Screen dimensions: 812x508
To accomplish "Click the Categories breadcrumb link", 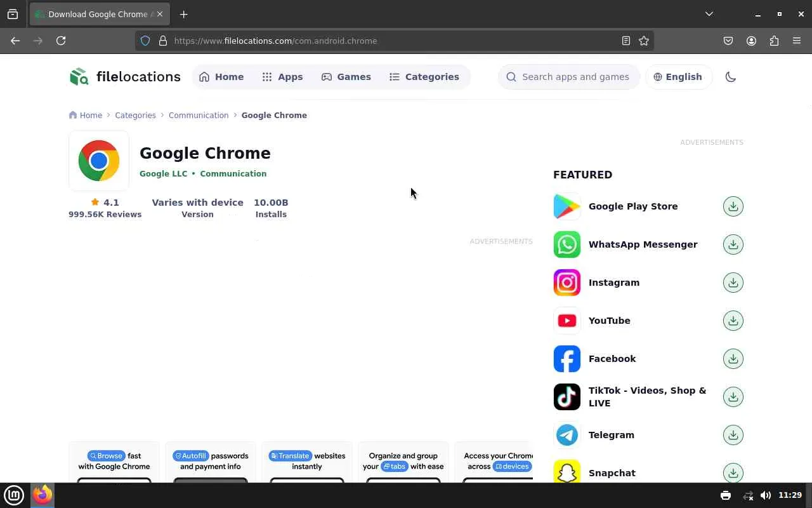I will pyautogui.click(x=135, y=115).
